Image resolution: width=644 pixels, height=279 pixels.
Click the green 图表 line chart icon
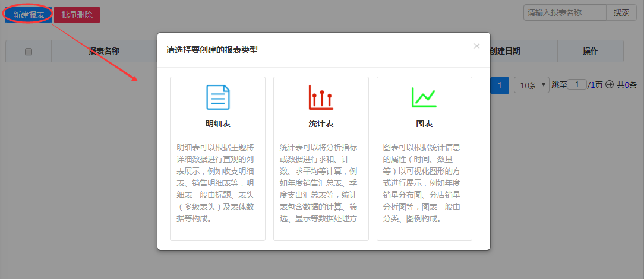click(x=424, y=97)
